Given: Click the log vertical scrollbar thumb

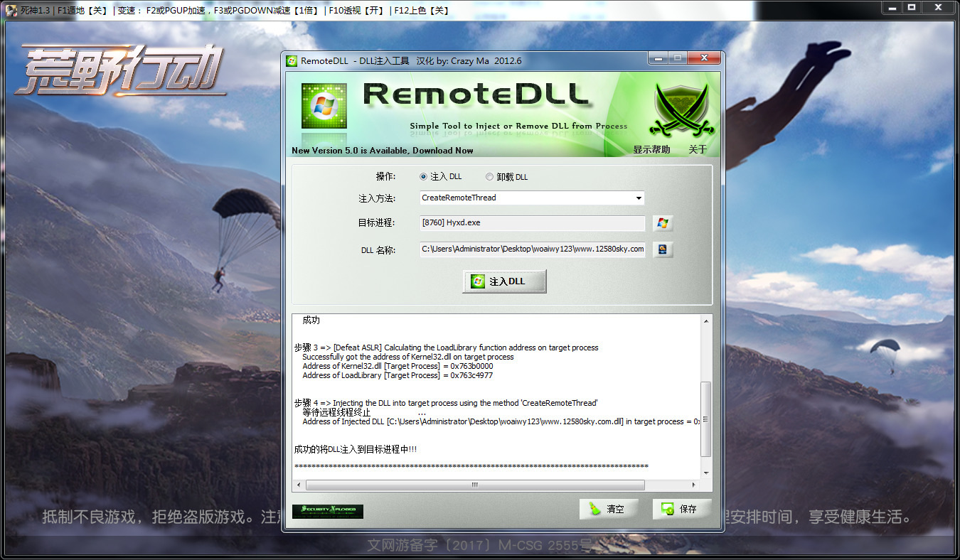Looking at the screenshot, I should click(x=706, y=419).
